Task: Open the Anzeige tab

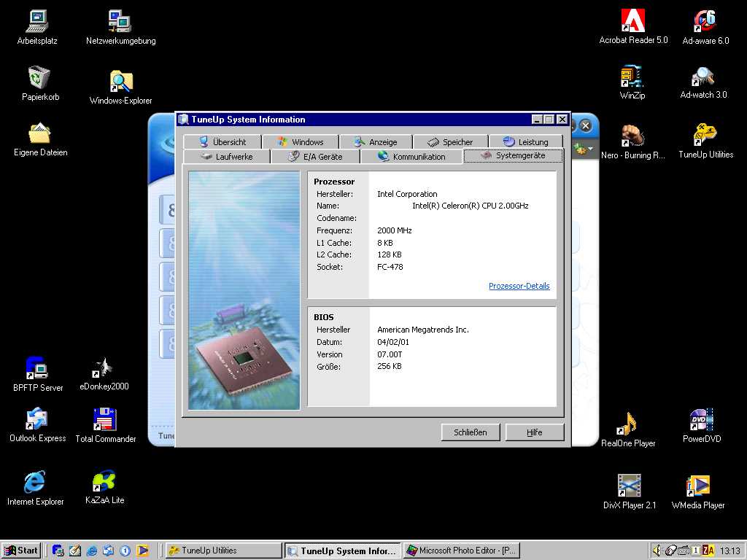Action: tap(376, 142)
